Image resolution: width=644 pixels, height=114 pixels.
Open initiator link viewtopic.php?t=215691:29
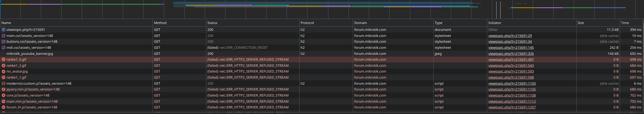pos(510,36)
